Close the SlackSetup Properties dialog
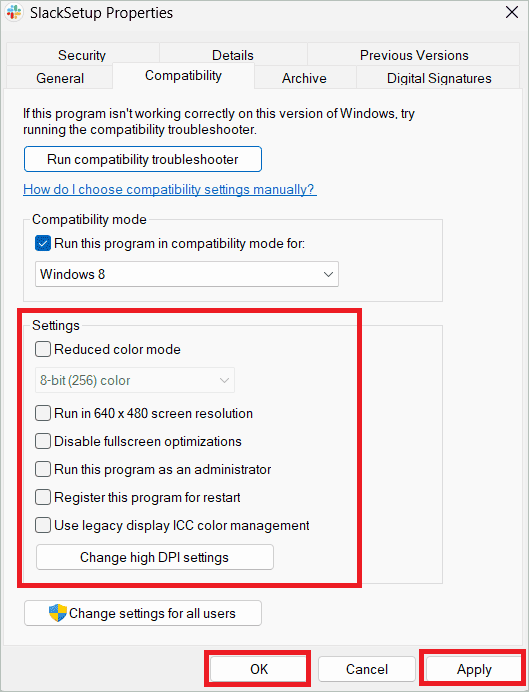 pyautogui.click(x=512, y=12)
